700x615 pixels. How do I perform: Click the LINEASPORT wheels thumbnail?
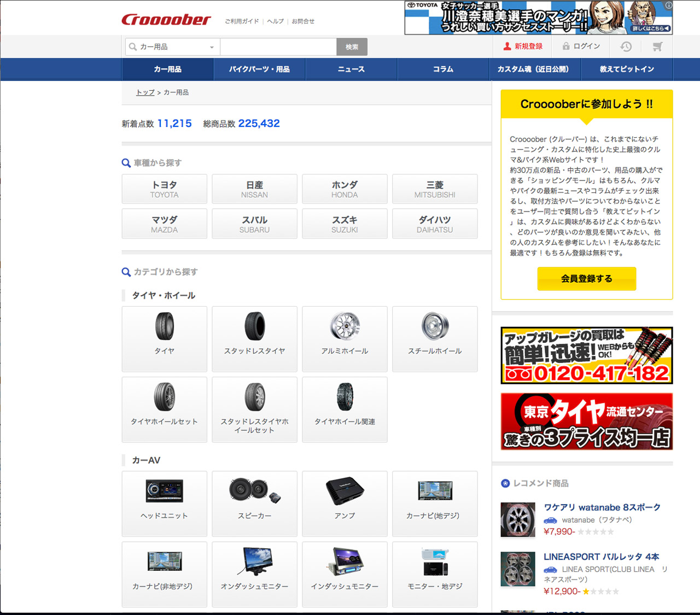tap(518, 569)
